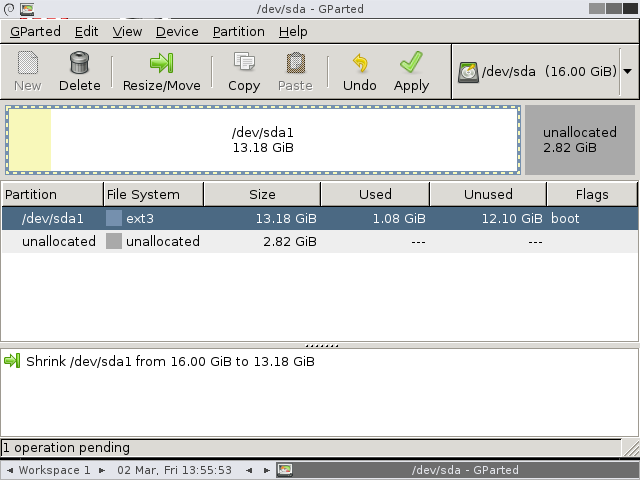Click the hard disk icon beside /dev/sda
640x480 pixels.
point(468,72)
